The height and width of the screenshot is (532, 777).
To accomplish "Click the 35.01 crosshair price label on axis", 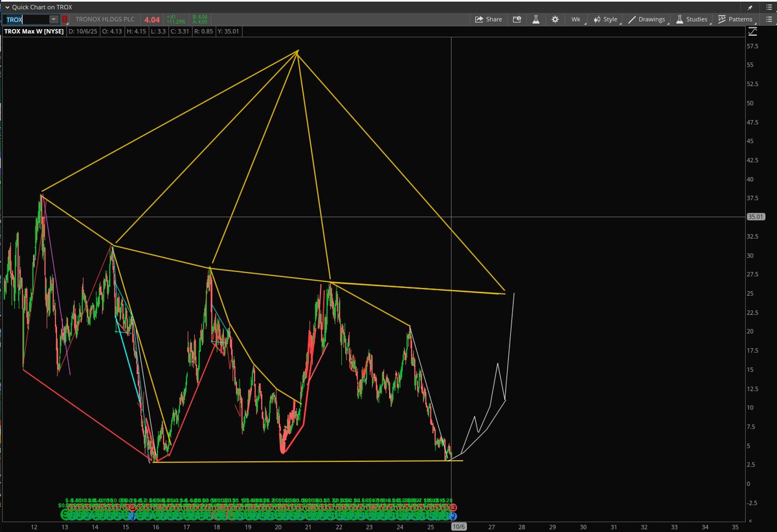I will pyautogui.click(x=757, y=217).
